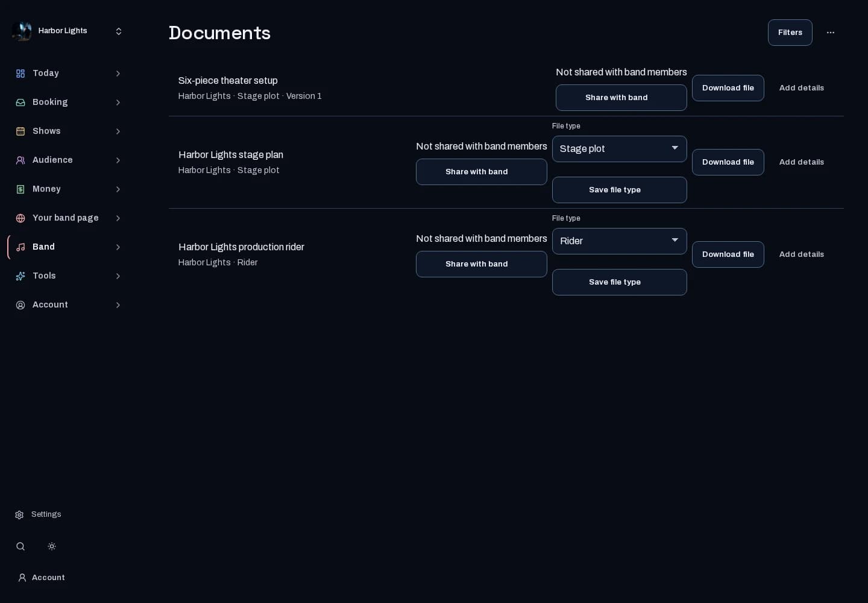
Task: Expand the Shows section chevron
Action: point(118,131)
